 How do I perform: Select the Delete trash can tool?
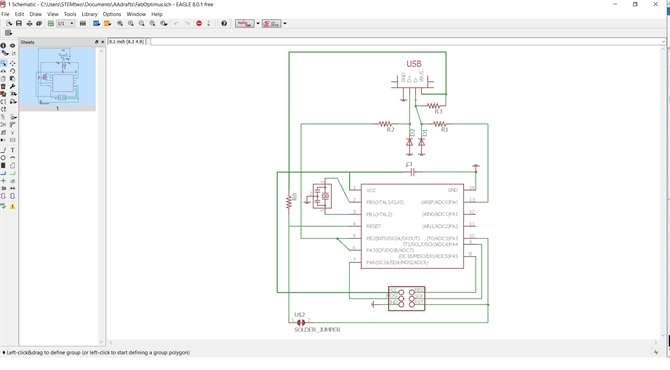click(3, 86)
